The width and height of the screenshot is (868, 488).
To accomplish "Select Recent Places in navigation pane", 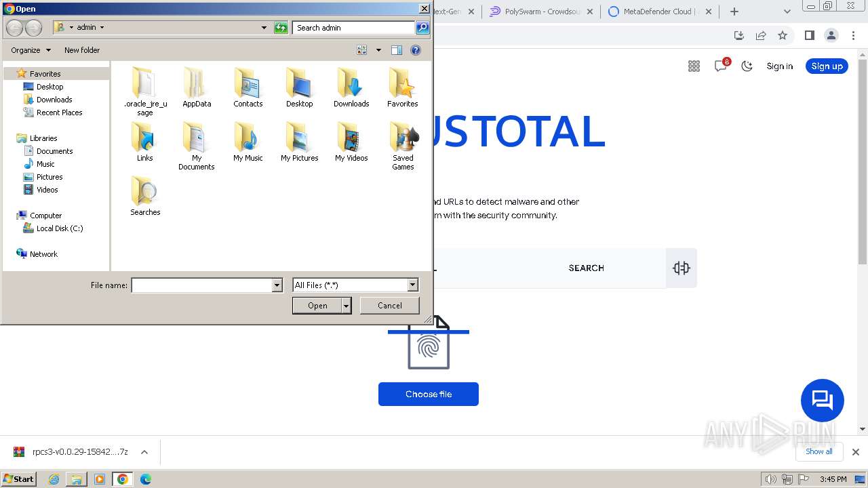I will pyautogui.click(x=60, y=113).
